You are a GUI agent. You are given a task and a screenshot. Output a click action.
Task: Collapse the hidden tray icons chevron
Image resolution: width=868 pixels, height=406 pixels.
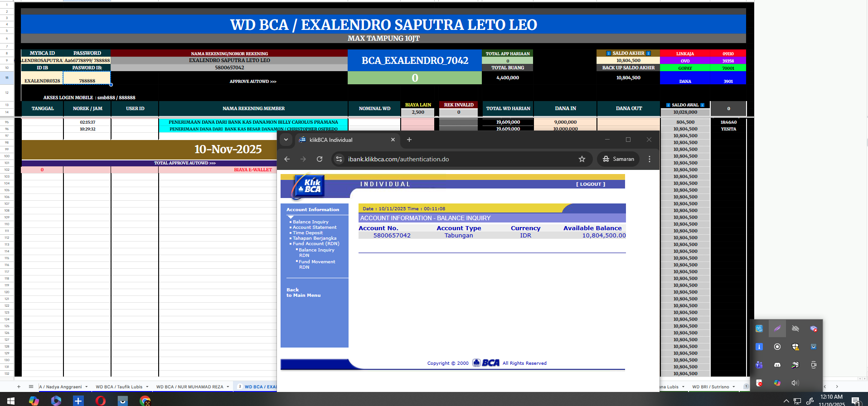coord(786,401)
